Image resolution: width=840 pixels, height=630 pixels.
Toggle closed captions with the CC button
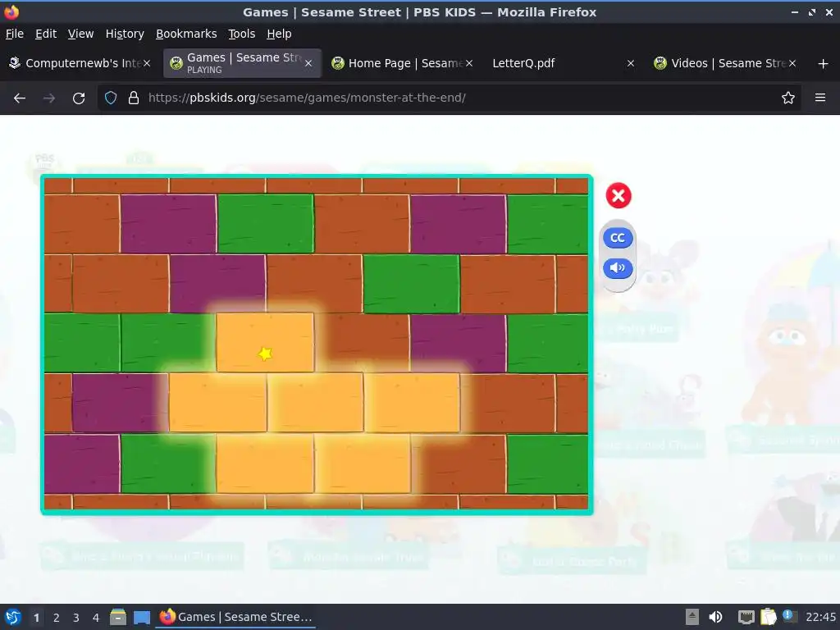coord(618,238)
